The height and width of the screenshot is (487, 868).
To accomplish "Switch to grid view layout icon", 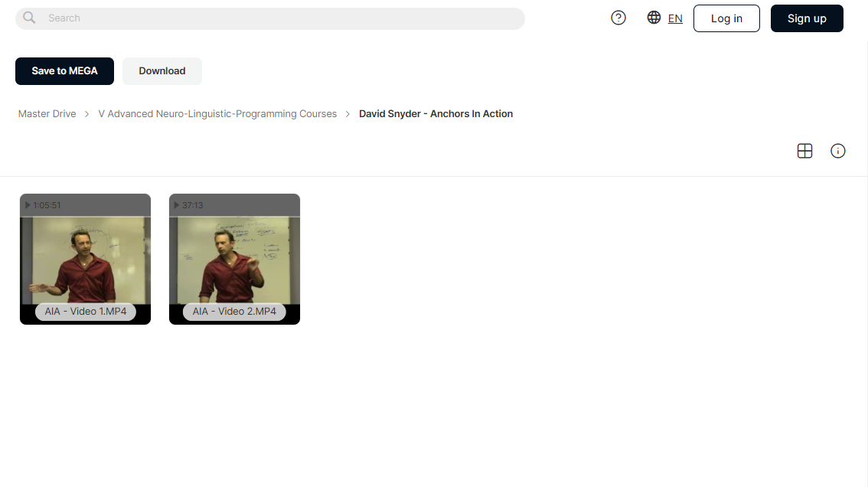I will click(x=805, y=151).
